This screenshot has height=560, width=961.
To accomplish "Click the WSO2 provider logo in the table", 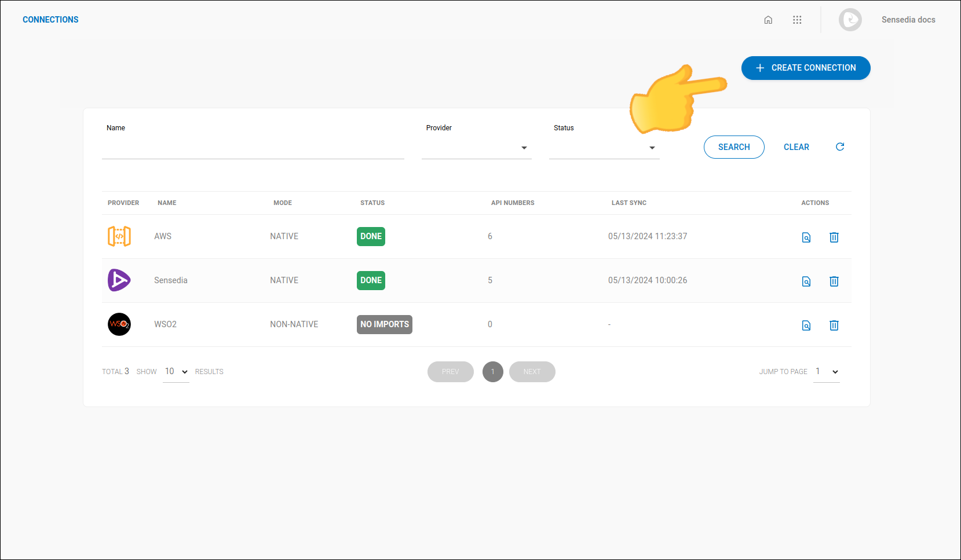I will click(x=119, y=324).
